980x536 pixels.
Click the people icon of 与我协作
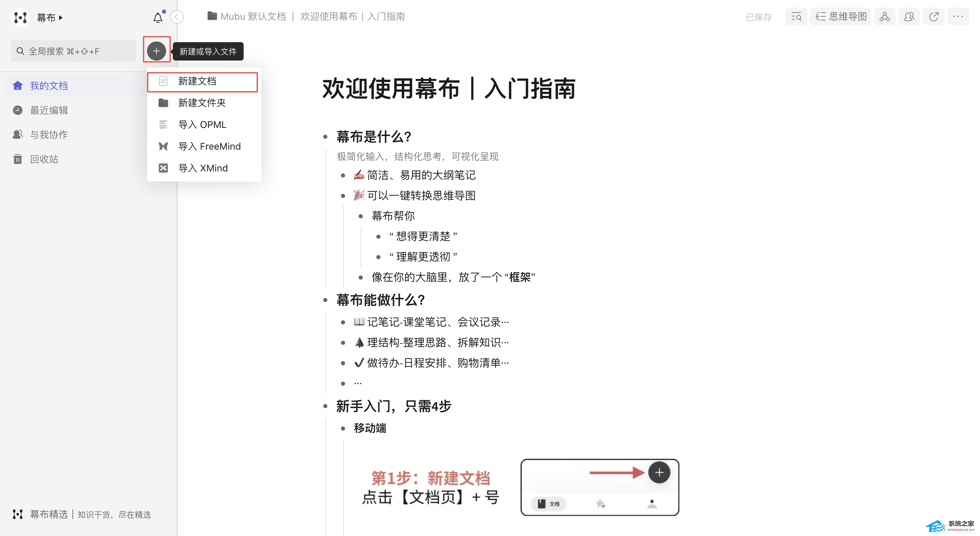coord(17,135)
